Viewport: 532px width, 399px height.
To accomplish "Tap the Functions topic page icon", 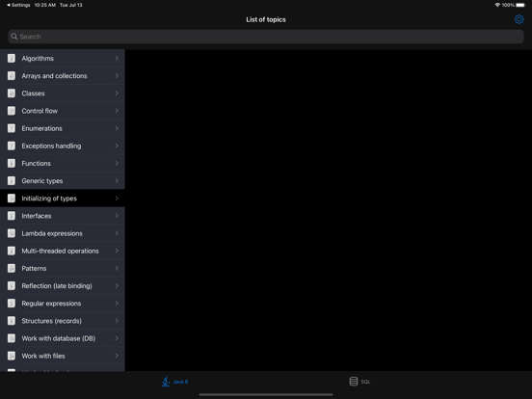I will click(12, 164).
